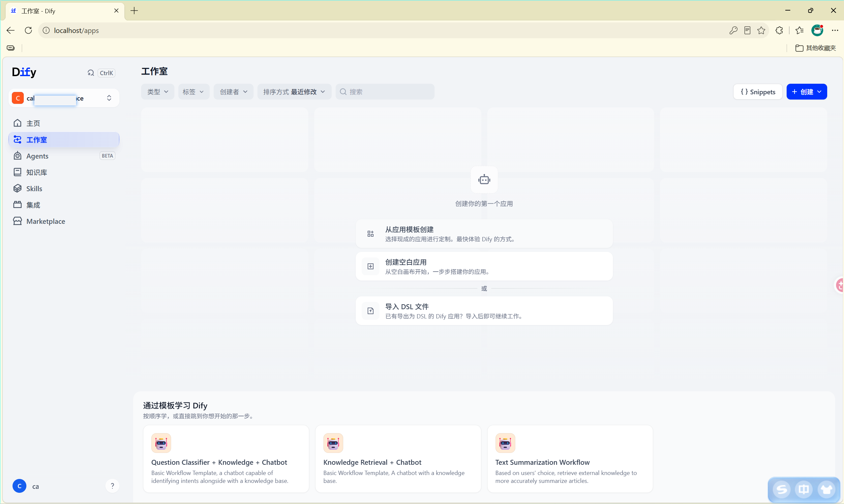Go to 知识库 knowledge base

pos(64,172)
